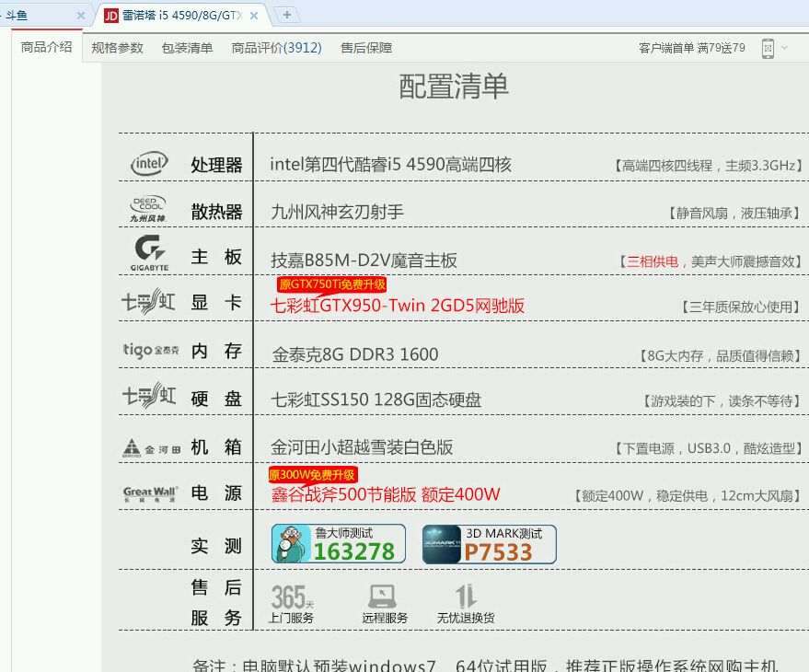
Task: Click 金泰克8G DDR3 1600 text
Action: pyautogui.click(x=355, y=354)
